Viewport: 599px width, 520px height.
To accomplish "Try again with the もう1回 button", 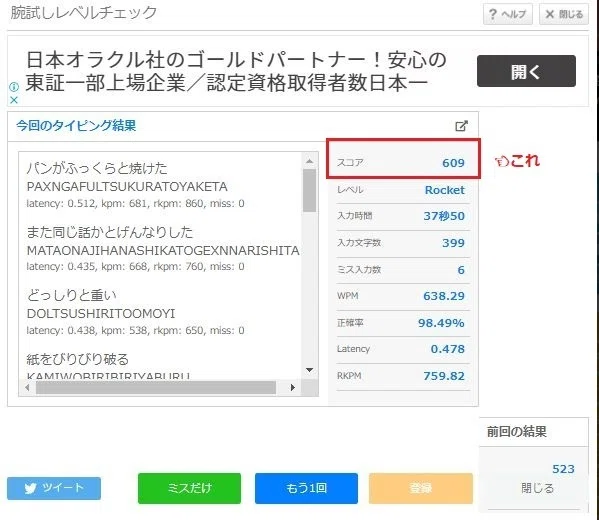I will [306, 488].
